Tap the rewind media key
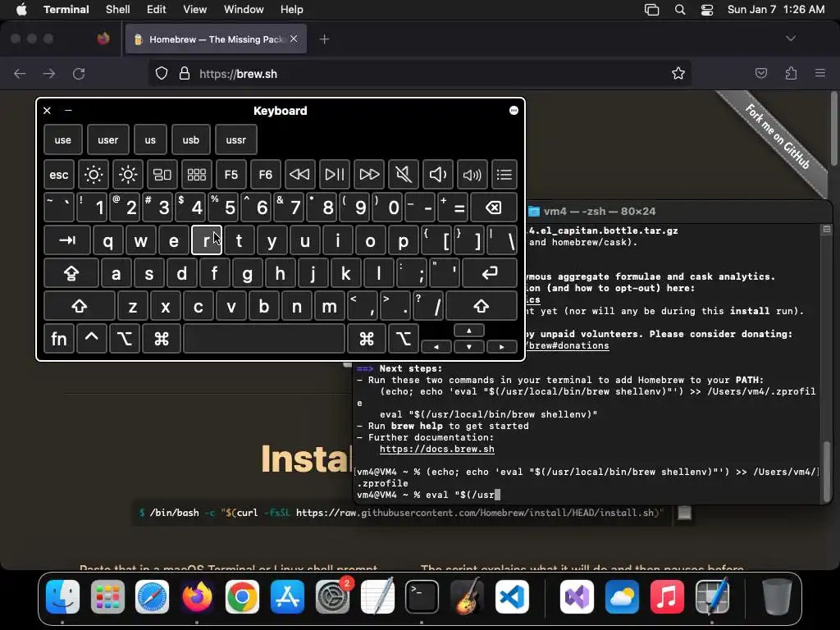Screen dimensions: 840x630 click(x=299, y=175)
